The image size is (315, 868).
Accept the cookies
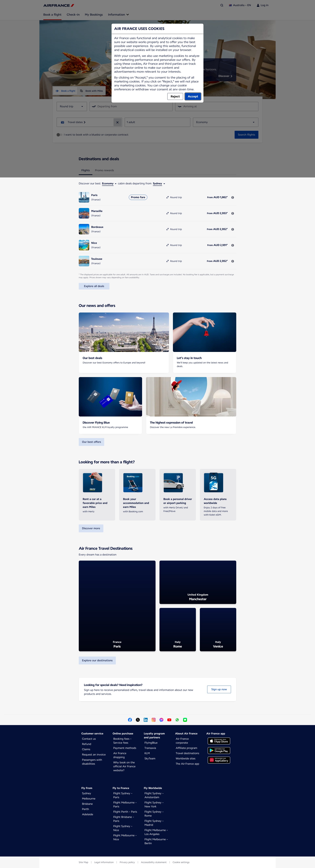coord(193,96)
